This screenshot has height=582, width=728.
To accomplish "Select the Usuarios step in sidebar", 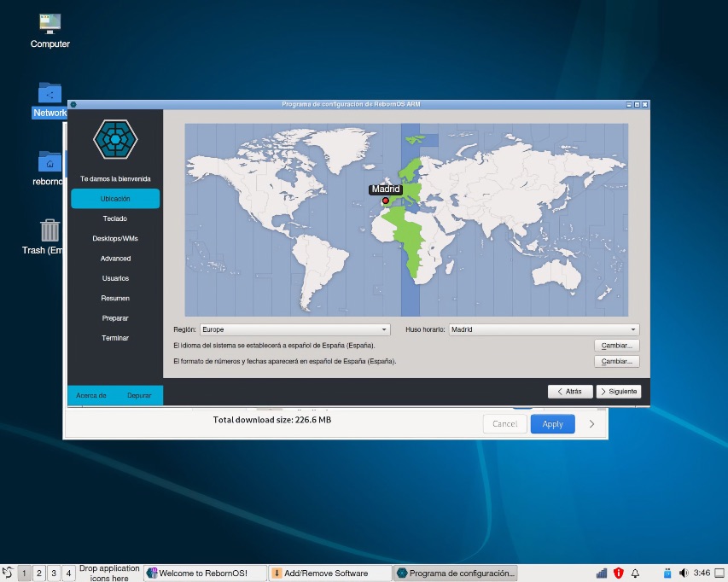I will click(115, 278).
